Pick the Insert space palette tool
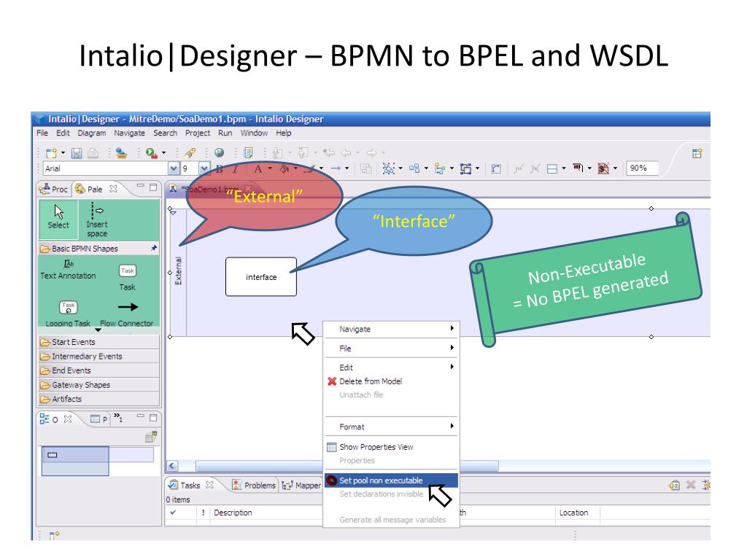 (97, 219)
